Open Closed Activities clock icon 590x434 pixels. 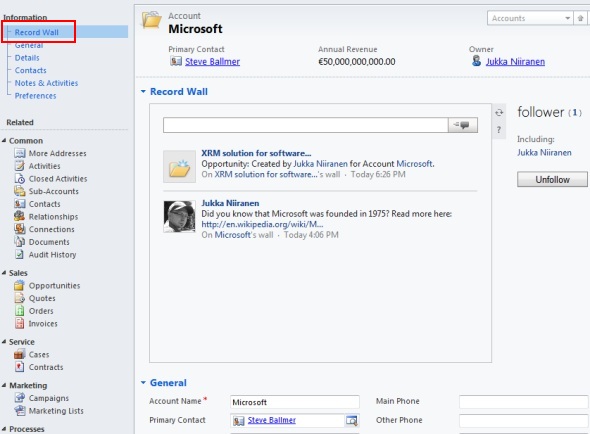click(x=20, y=178)
